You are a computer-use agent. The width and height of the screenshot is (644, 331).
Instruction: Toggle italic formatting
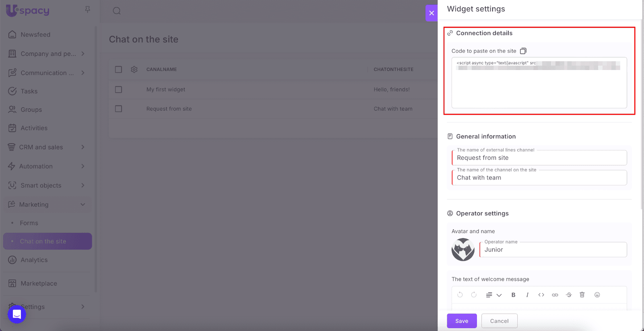[527, 295]
